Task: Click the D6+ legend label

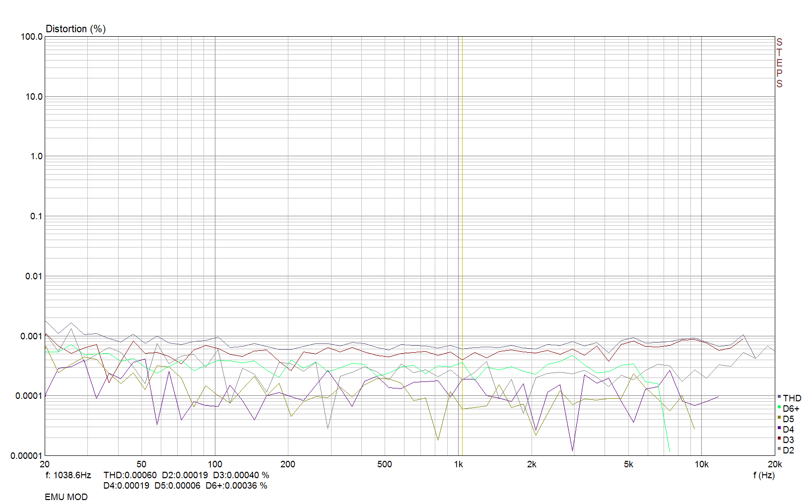Action: [791, 409]
